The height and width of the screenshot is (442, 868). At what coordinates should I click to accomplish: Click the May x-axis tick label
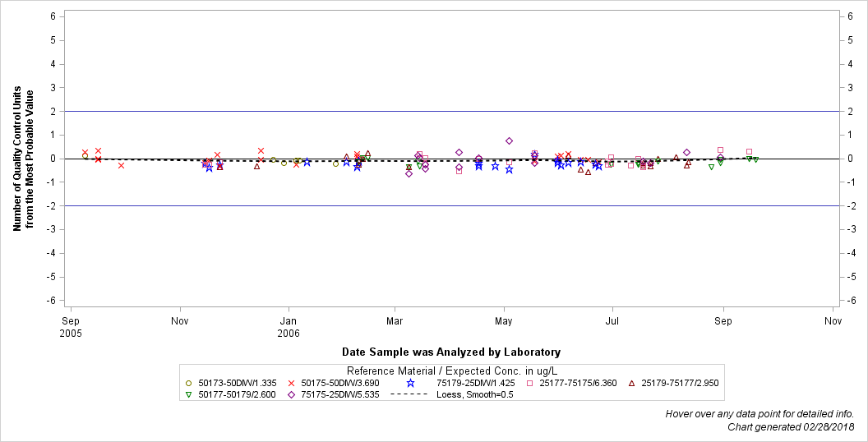pyautogui.click(x=503, y=321)
